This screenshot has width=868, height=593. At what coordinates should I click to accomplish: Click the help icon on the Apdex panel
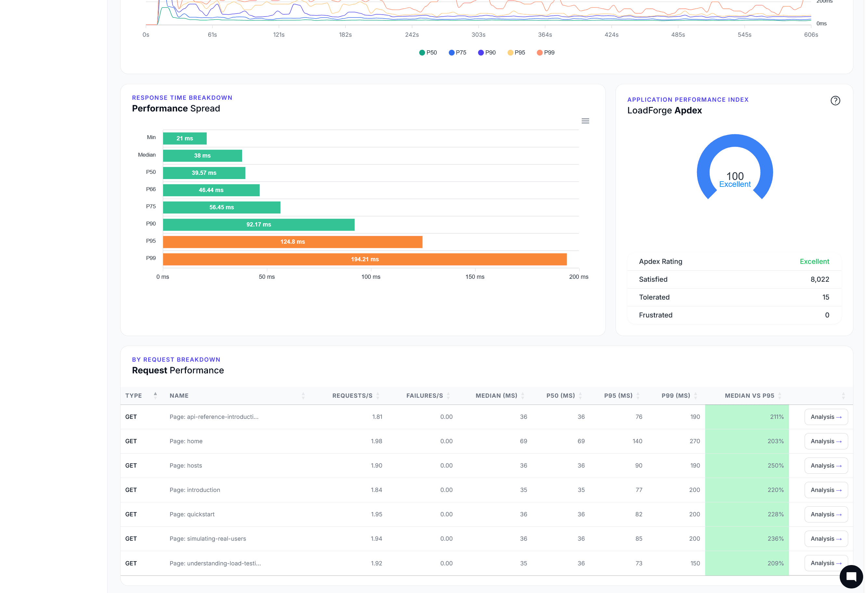coord(836,100)
